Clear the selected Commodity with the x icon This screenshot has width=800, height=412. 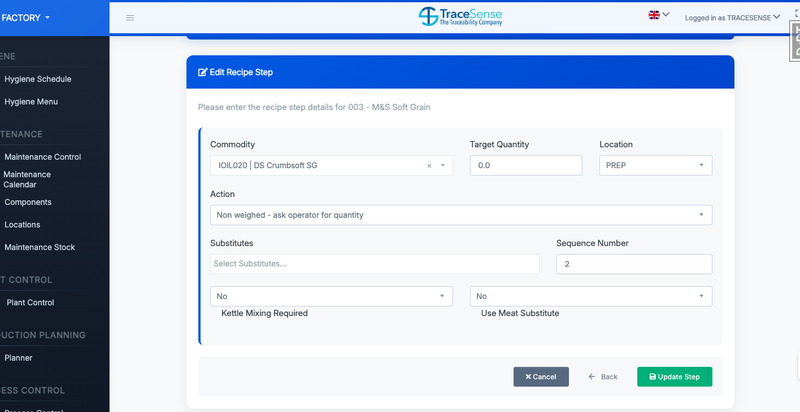(429, 166)
